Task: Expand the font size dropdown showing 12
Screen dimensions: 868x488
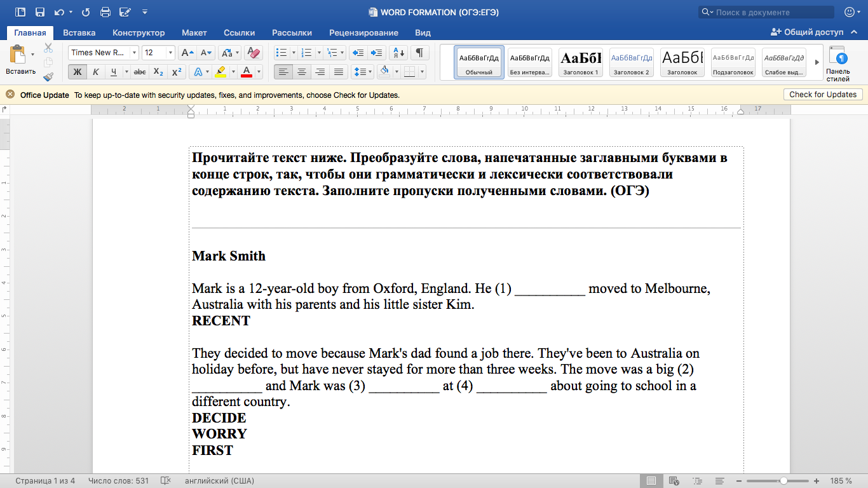Action: coord(170,53)
